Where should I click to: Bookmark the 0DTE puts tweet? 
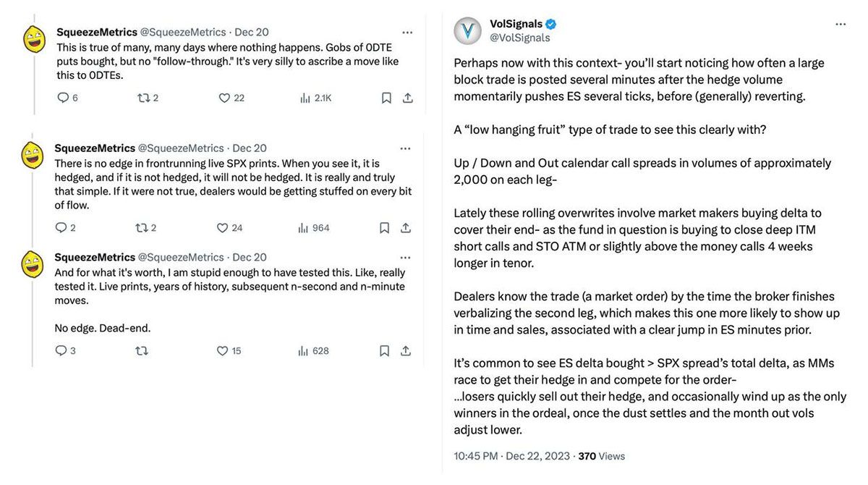(386, 98)
